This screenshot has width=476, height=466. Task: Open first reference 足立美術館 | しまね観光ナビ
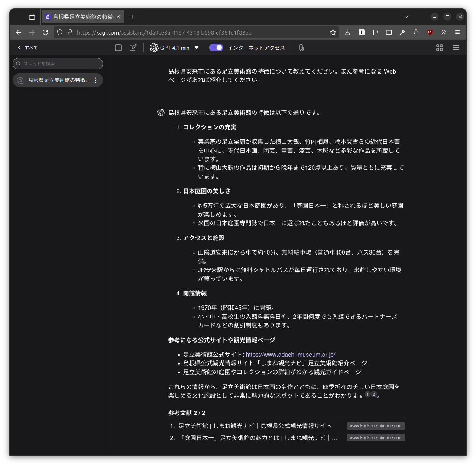[x=255, y=426]
